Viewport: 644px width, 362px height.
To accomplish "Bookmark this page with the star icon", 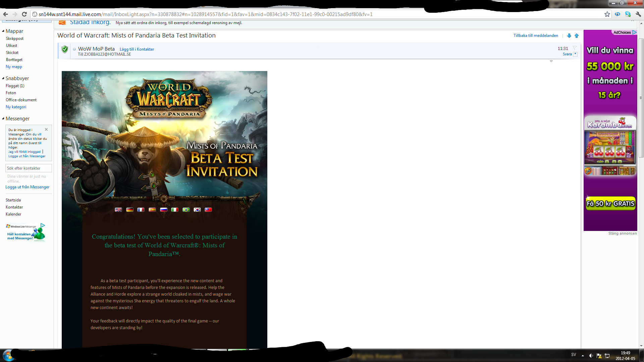I will click(x=607, y=14).
